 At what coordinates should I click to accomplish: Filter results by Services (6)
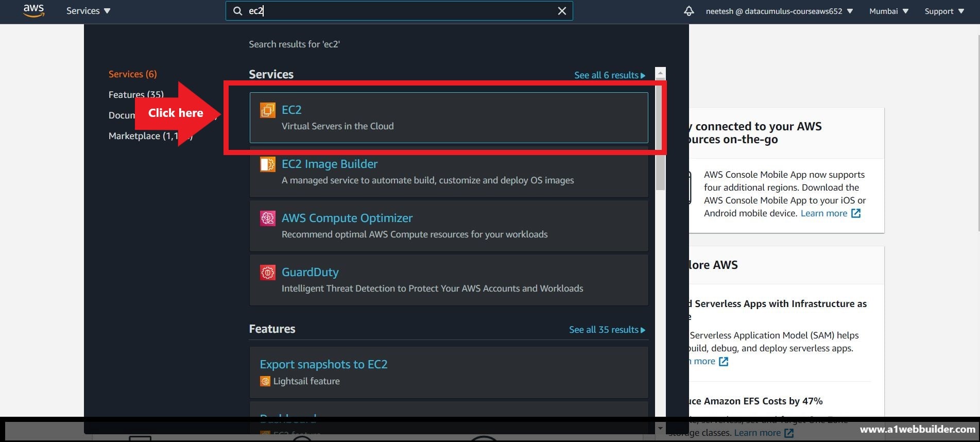(133, 74)
